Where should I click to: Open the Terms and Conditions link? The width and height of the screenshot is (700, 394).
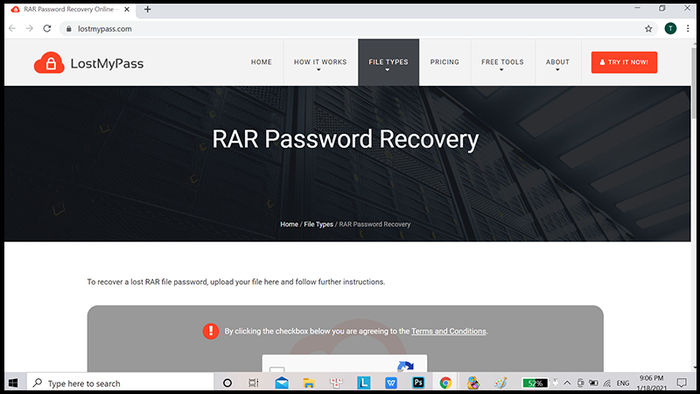[449, 331]
